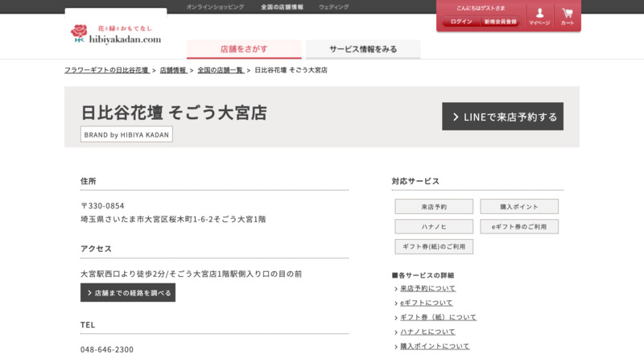Click the heading 日比谷花壇 そごう大宮店
Viewport: 644px width, 363px height.
pos(174,113)
